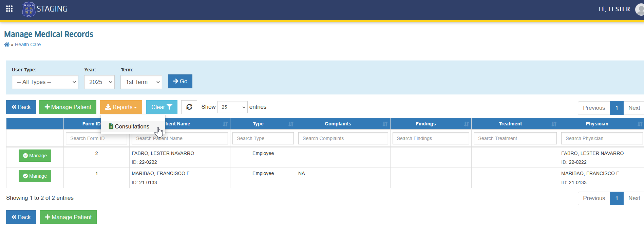Screen dimensions: 644x228
Task: Go to the home breadcrumb icon
Action: tap(7, 45)
